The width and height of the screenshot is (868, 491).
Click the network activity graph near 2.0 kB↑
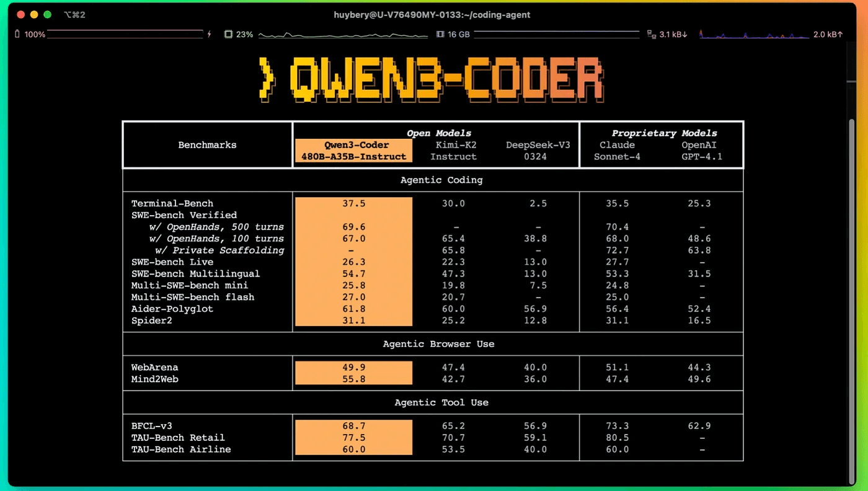point(755,35)
